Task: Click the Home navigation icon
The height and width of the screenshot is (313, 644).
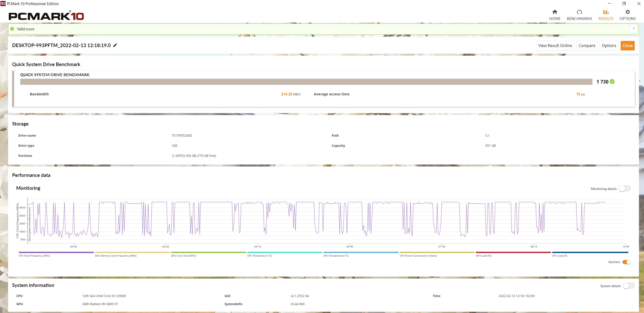Action: (x=555, y=12)
